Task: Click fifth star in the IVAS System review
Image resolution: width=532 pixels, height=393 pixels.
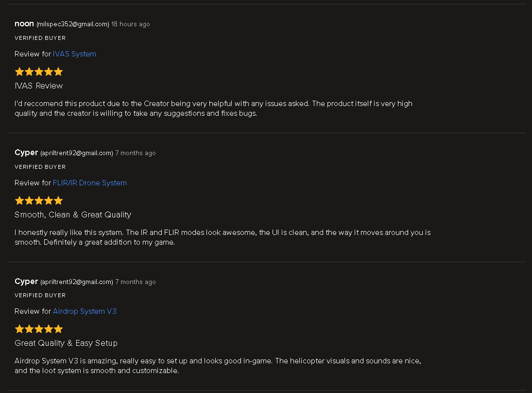Action: 58,72
